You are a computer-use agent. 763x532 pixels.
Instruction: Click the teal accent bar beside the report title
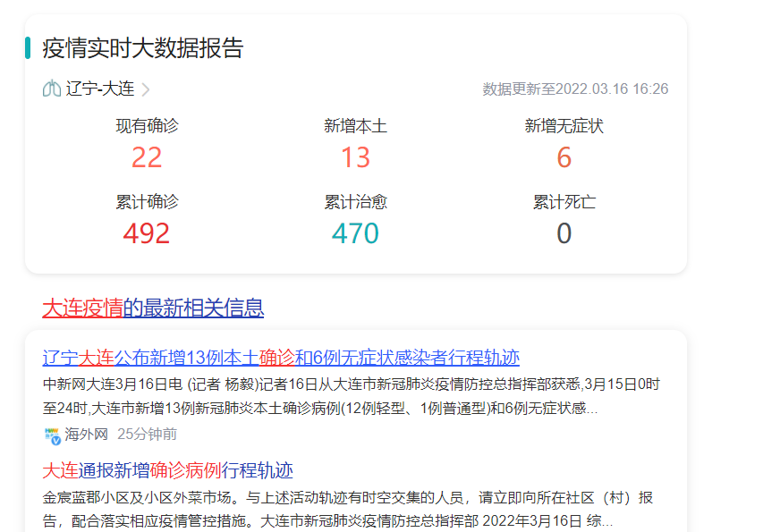(x=28, y=48)
